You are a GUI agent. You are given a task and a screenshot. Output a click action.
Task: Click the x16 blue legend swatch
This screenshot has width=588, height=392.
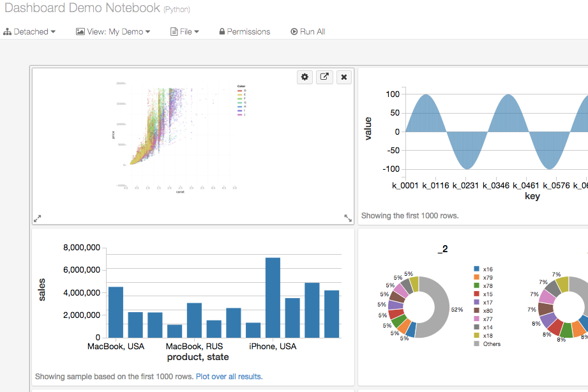[x=477, y=269]
